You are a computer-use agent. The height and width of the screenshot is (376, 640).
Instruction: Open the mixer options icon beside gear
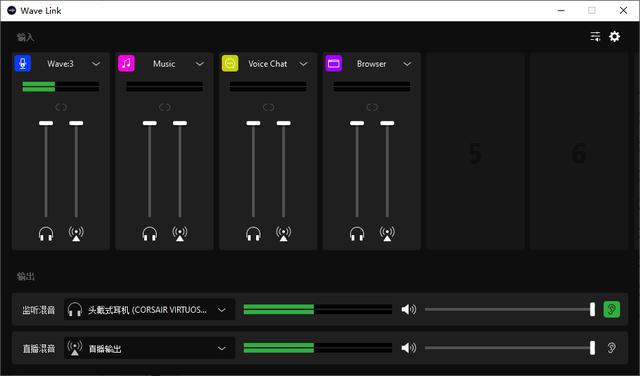pos(595,37)
